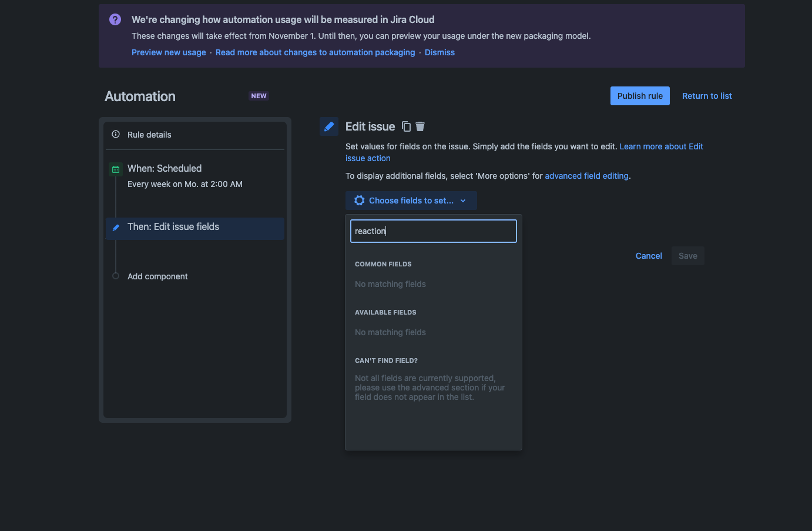Select the Then: Edit issue fields step
812x531 pixels.
[173, 226]
